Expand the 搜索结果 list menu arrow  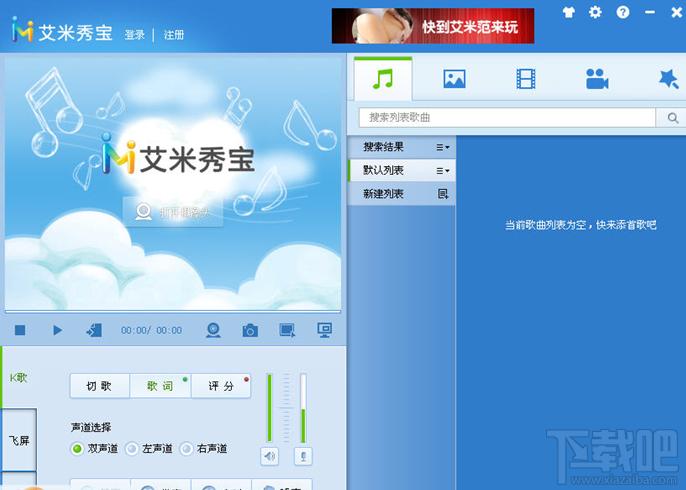[x=442, y=147]
